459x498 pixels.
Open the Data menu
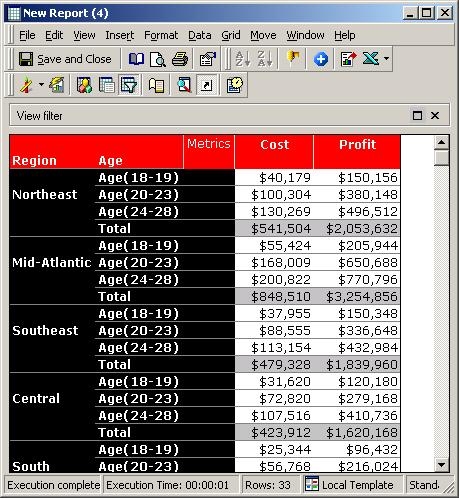point(200,35)
